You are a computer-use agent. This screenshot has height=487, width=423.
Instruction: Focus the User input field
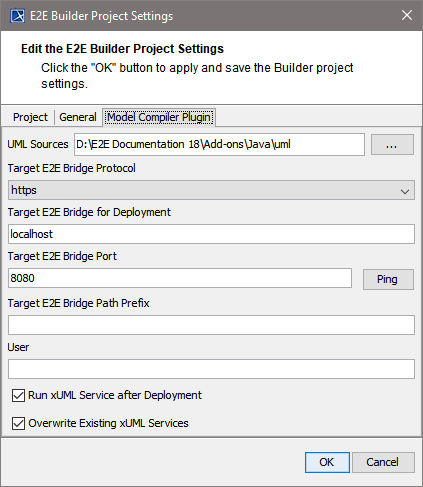[211, 369]
